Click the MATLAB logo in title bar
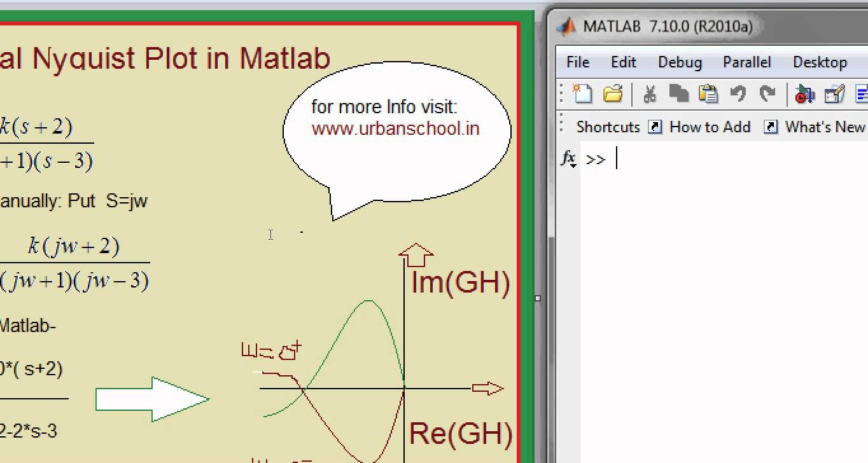 [x=566, y=26]
